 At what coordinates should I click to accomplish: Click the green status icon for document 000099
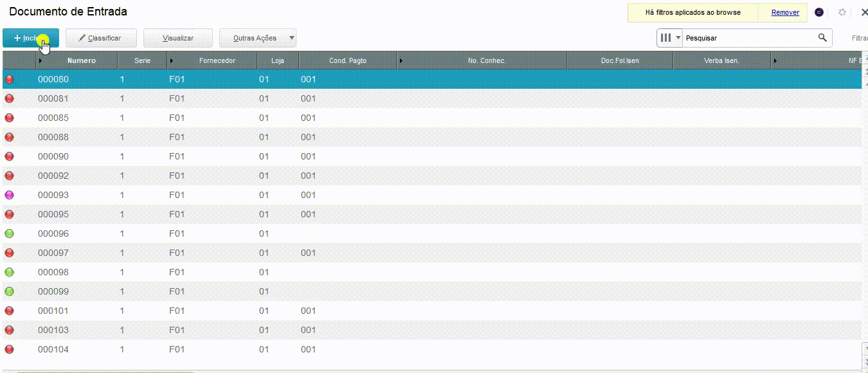(x=9, y=291)
